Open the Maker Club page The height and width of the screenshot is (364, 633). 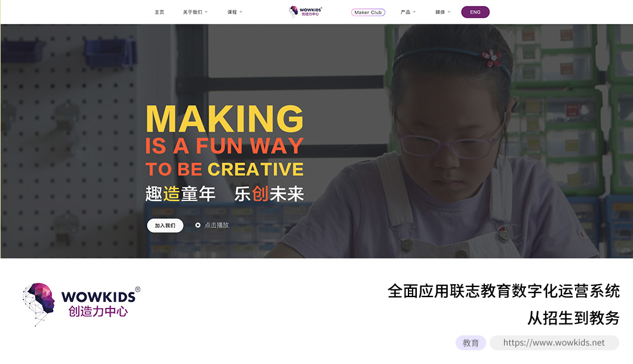click(x=368, y=12)
